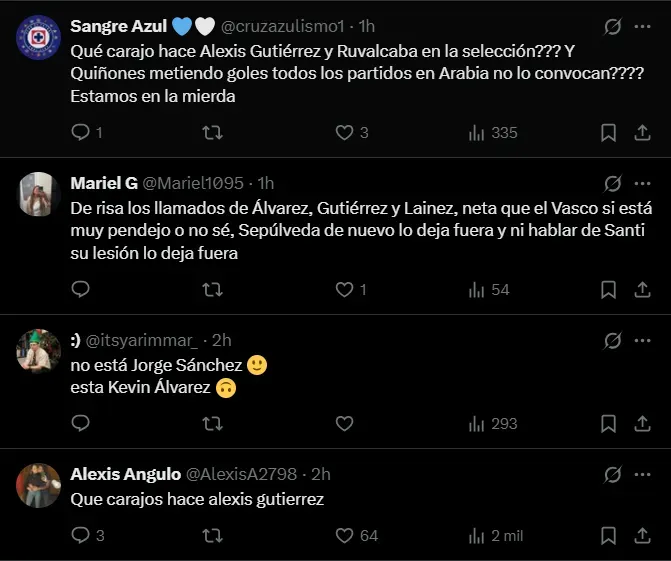Open more options on itsyarimmar_ tweet
The width and height of the screenshot is (671, 561).
coord(641,340)
